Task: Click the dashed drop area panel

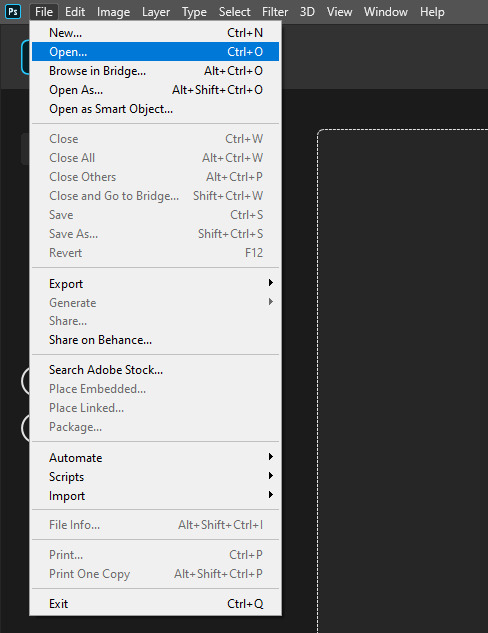Action: point(403,381)
